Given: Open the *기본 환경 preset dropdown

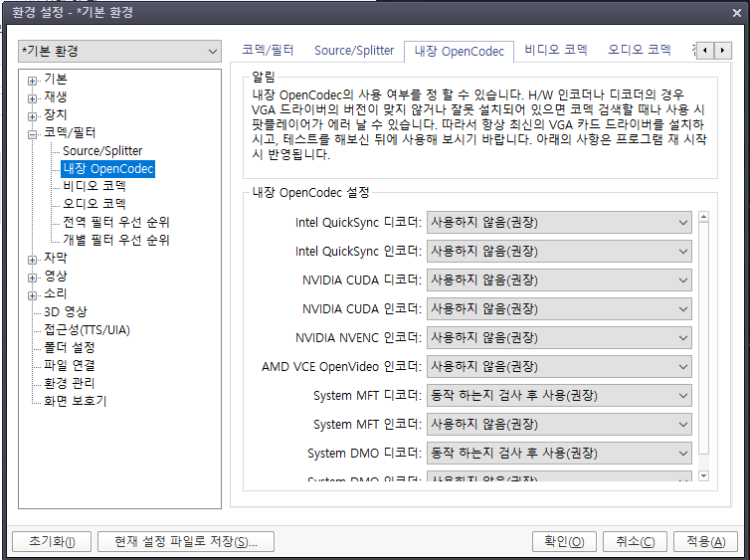Looking at the screenshot, I should pos(119,51).
